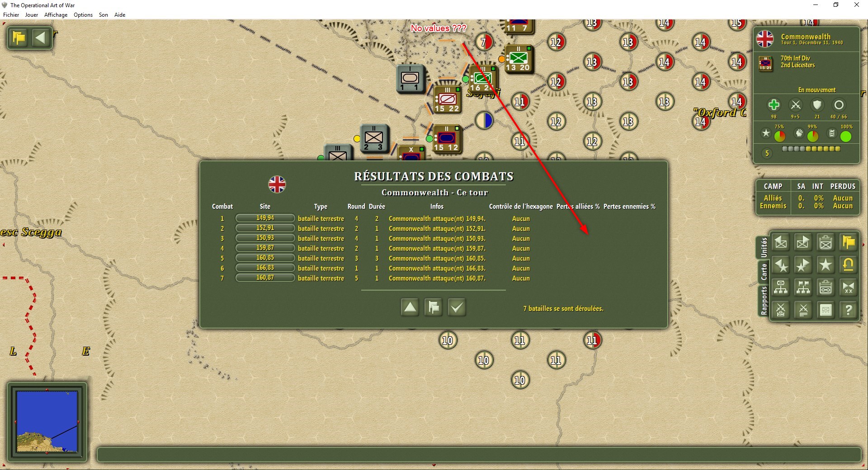Open crossed swords report icon with lines
Image resolution: width=868 pixels, height=470 pixels.
[x=803, y=310]
